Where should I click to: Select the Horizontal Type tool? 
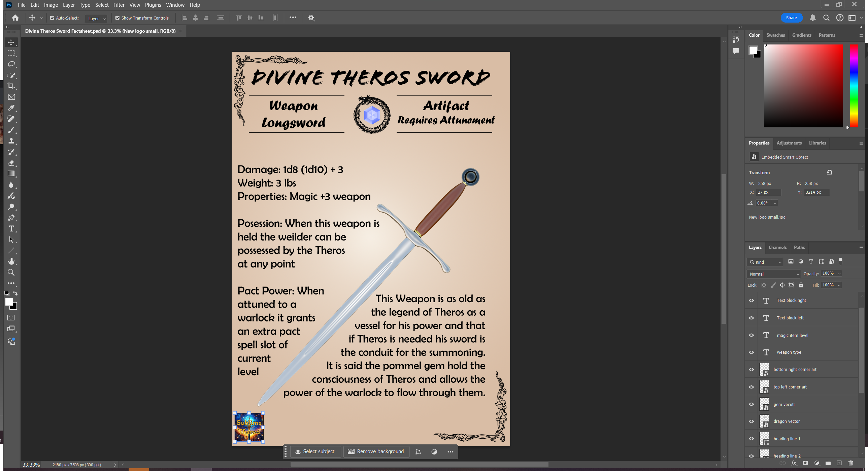click(11, 229)
